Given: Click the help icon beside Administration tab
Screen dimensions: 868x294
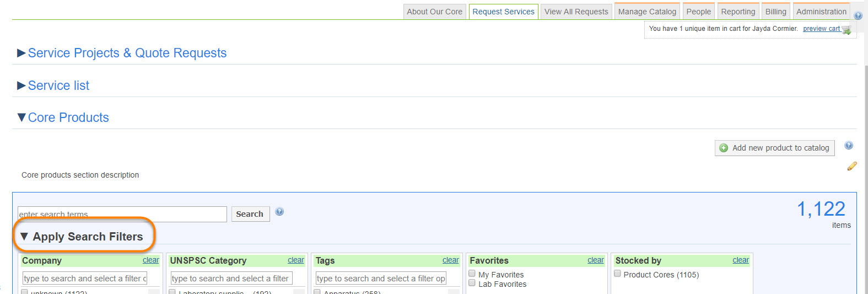Looking at the screenshot, I should pos(858,16).
